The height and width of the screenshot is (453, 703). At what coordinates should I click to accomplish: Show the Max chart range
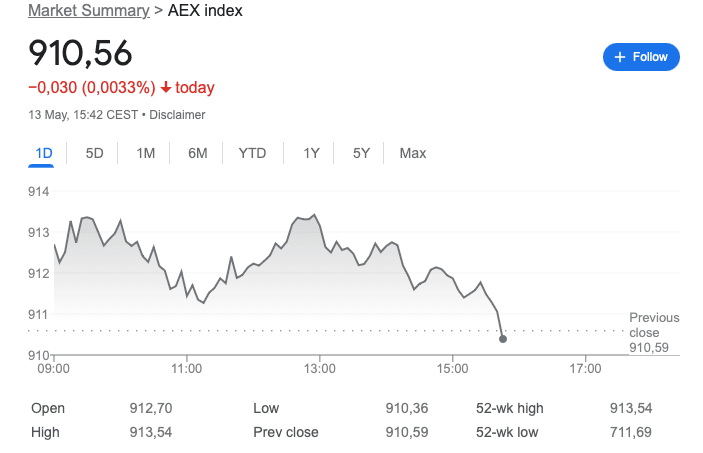click(x=412, y=153)
